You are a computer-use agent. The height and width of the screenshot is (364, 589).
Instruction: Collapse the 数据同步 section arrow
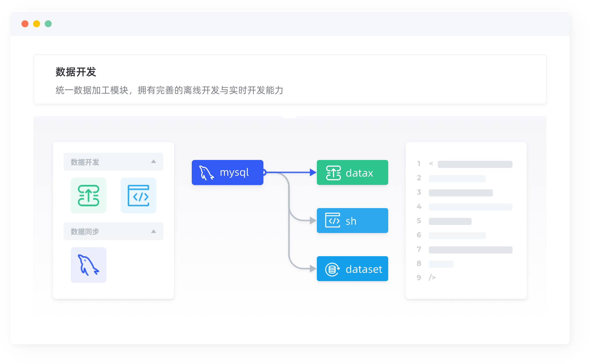coord(153,231)
